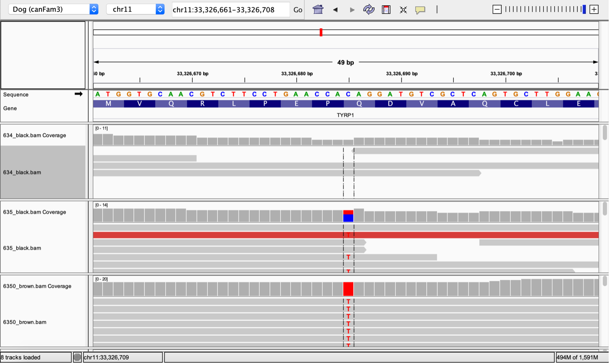Click the 33,326,670 bp ruler label

(193, 74)
